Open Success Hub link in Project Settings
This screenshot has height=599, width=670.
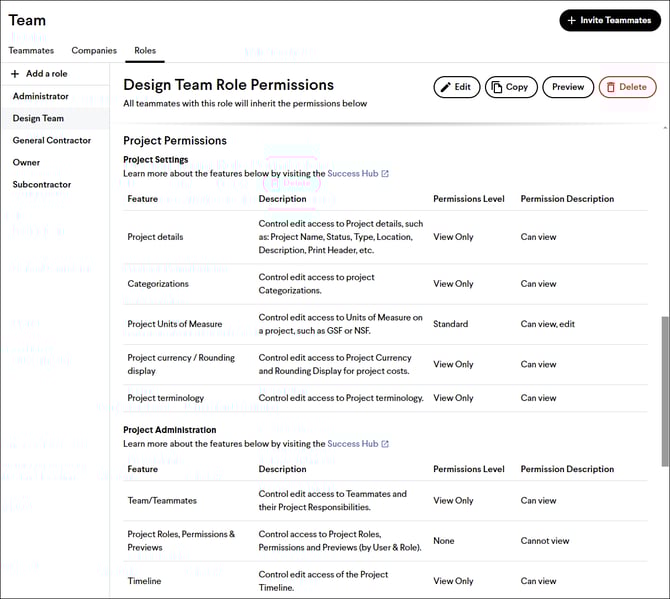[x=353, y=174]
